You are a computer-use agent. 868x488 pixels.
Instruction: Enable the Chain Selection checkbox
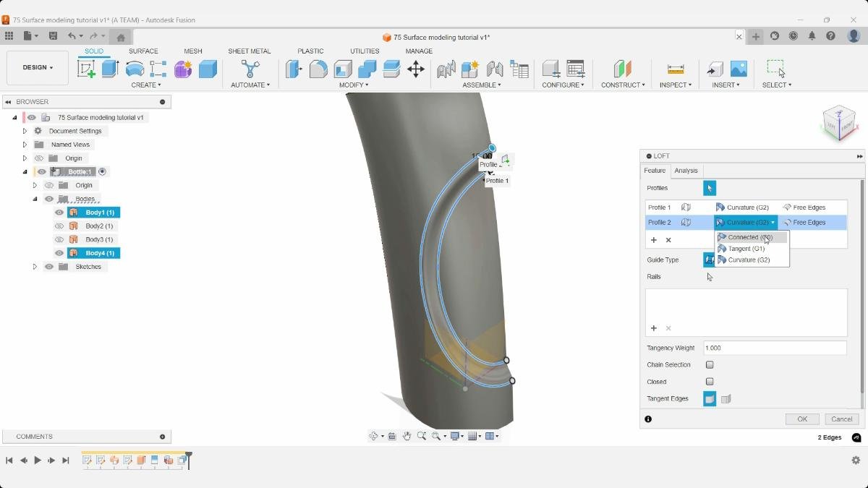click(710, 365)
